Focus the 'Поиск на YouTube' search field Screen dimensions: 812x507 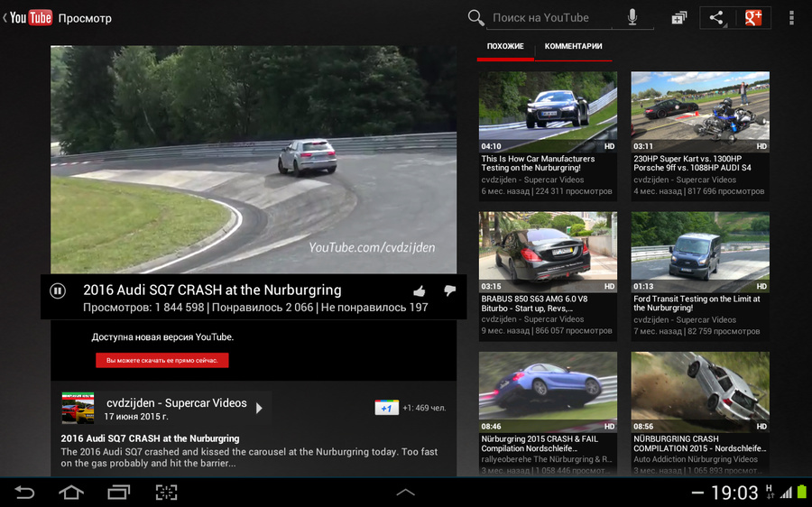(x=550, y=18)
